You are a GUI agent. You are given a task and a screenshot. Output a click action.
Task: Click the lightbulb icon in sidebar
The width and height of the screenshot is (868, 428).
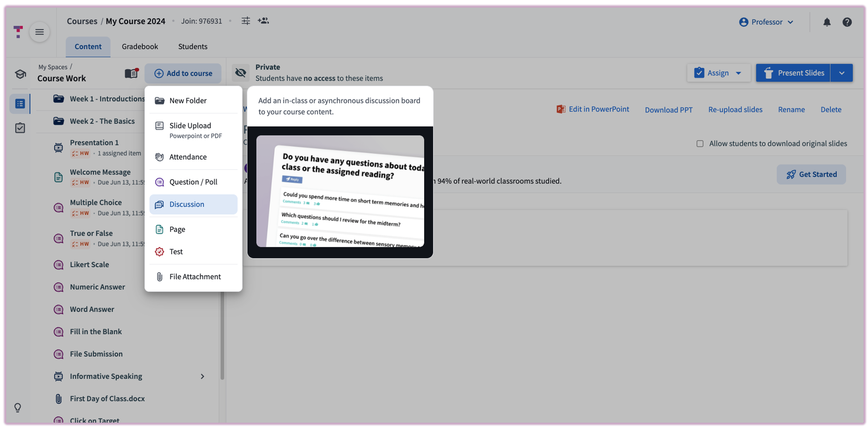pyautogui.click(x=18, y=407)
